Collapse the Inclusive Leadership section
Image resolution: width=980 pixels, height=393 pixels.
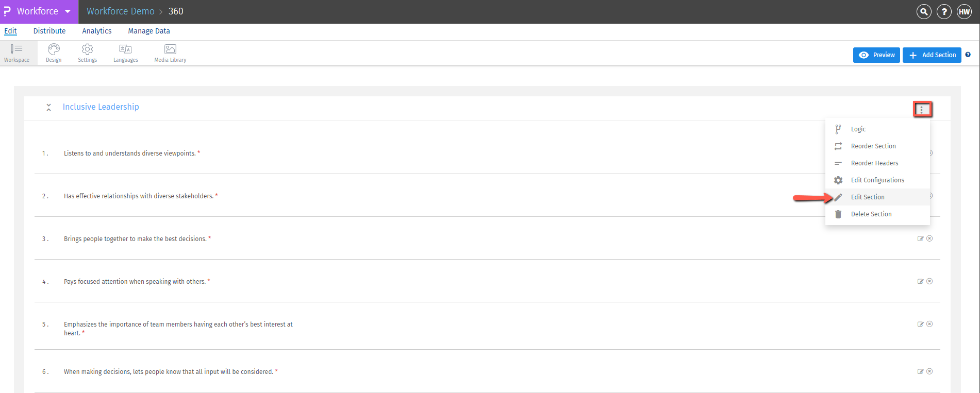48,107
